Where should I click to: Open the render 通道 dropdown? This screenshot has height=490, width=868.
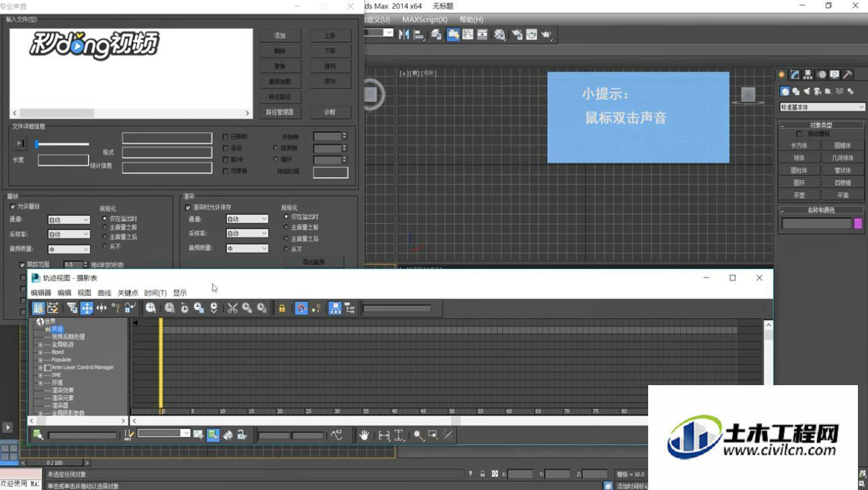[247, 219]
